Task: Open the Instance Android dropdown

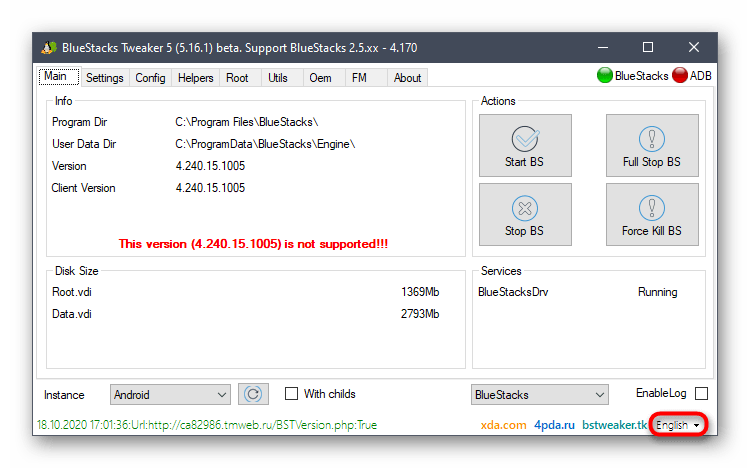Action: 170,395
